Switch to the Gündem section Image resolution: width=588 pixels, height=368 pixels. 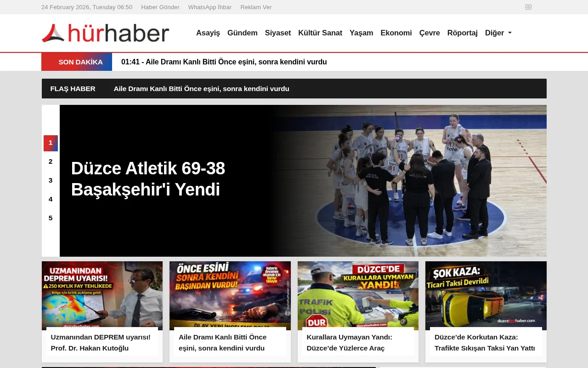point(243,33)
